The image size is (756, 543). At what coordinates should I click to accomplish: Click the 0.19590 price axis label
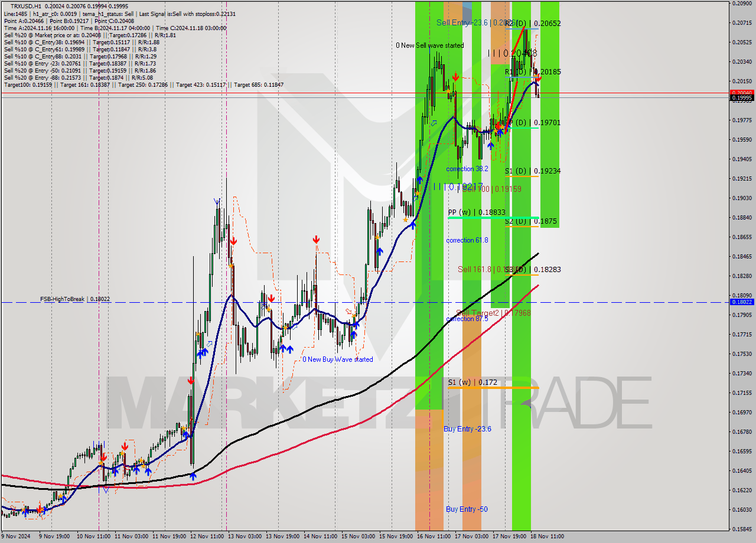point(742,140)
